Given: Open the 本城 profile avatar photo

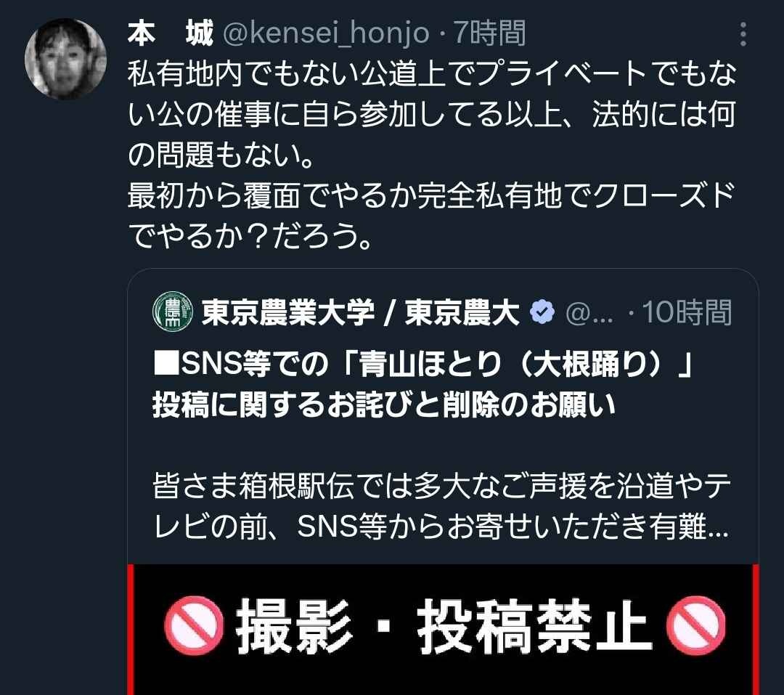Looking at the screenshot, I should tap(65, 59).
